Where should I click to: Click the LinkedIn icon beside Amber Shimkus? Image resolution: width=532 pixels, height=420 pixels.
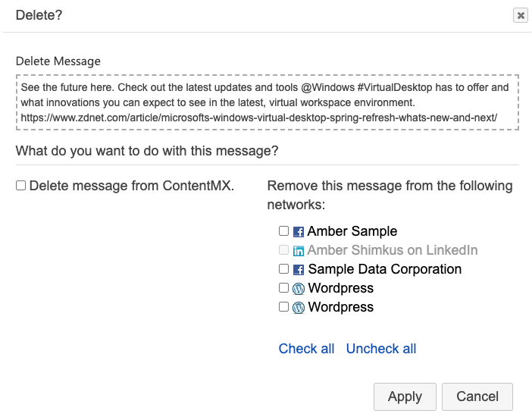point(299,251)
